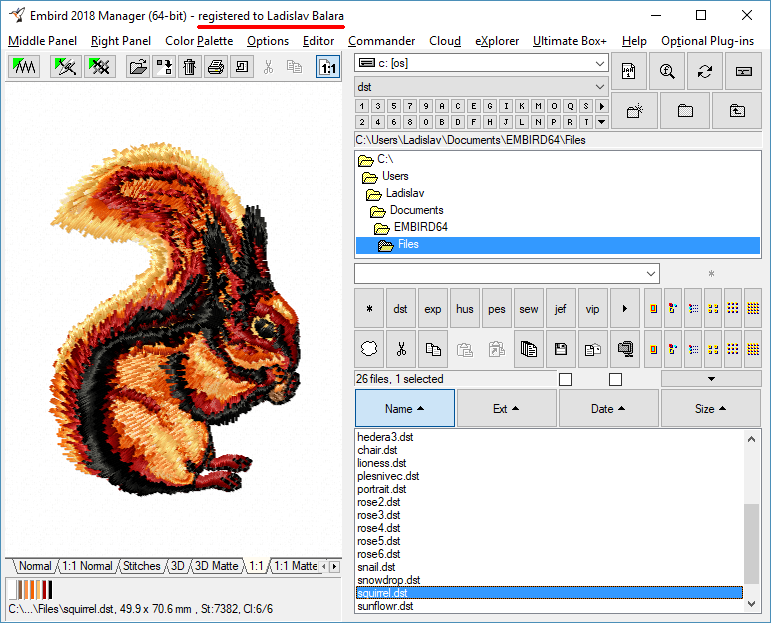Screen dimensions: 771x623
Task: Click the JAN 1 calendar file icon
Action: pos(628,71)
